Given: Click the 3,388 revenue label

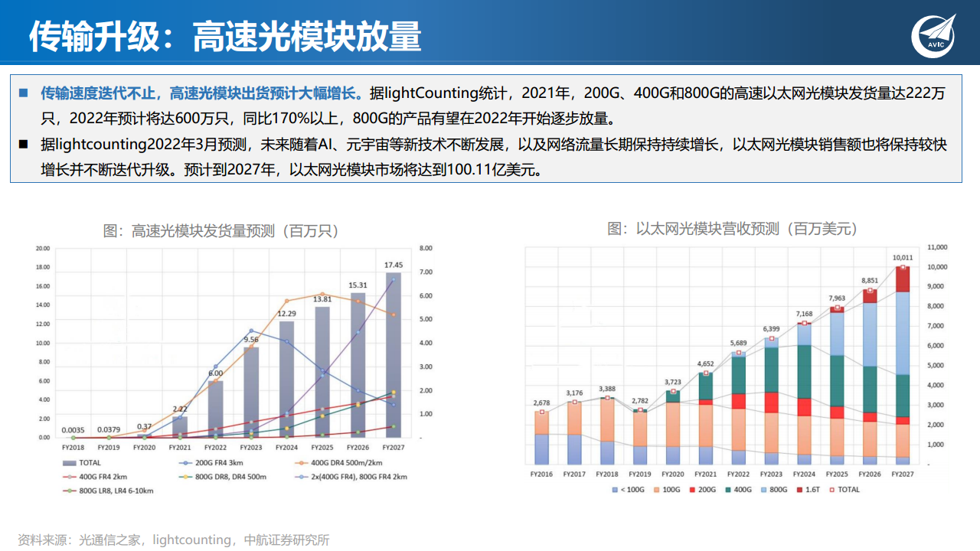Looking at the screenshot, I should [x=607, y=388].
